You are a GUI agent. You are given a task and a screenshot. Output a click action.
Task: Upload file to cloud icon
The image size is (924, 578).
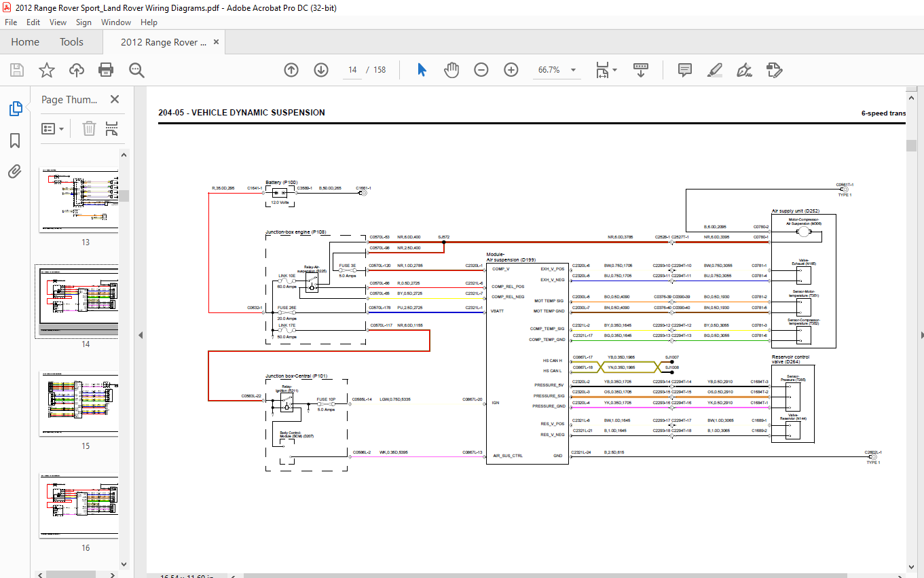76,70
